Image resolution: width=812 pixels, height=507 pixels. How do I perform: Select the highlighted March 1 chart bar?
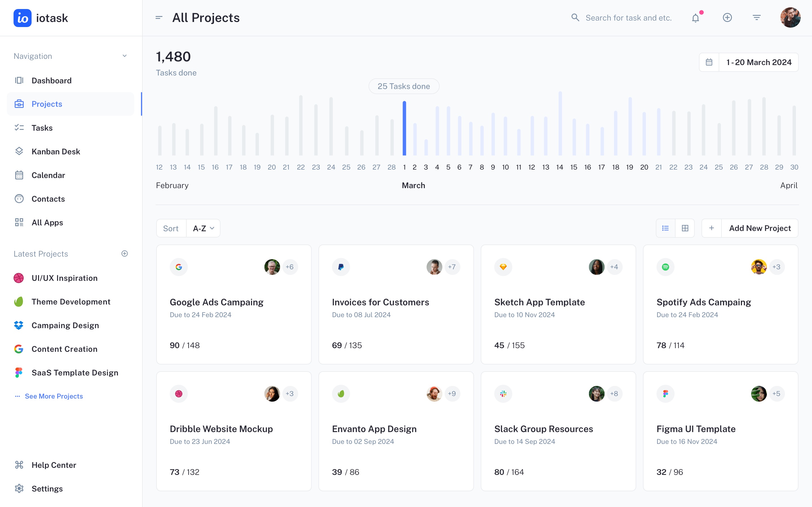pos(404,128)
